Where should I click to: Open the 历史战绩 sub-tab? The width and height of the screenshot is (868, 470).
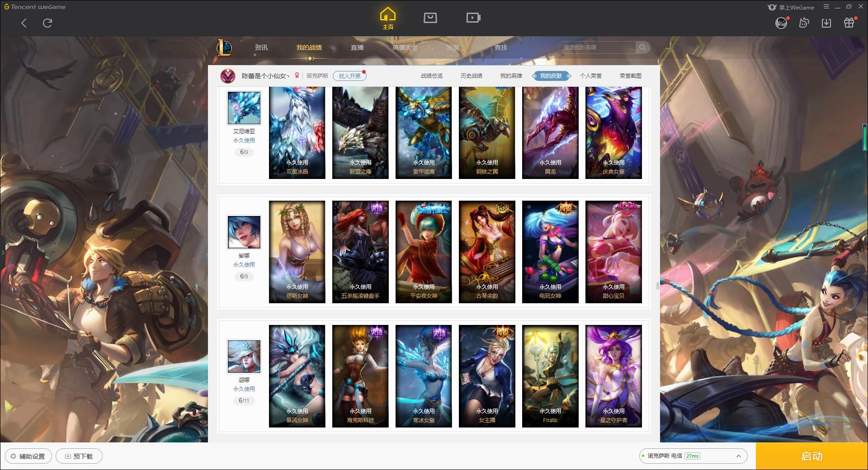(x=472, y=76)
